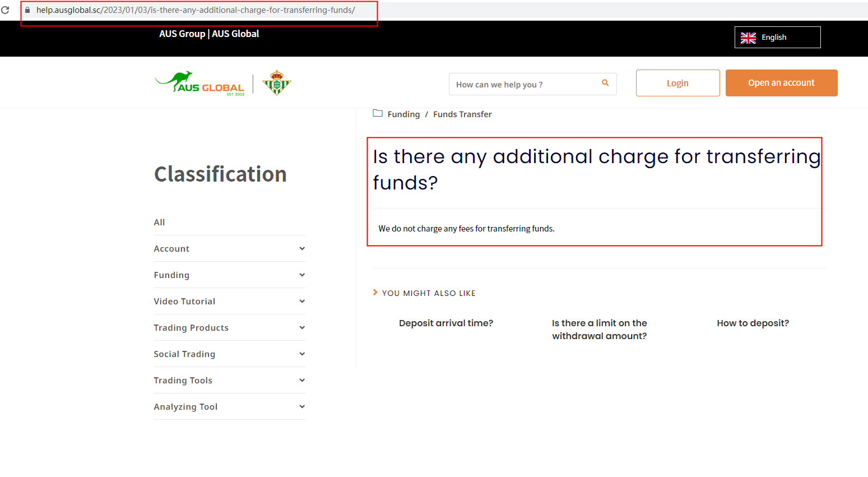
Task: Click the browser reload icon
Action: [x=5, y=10]
